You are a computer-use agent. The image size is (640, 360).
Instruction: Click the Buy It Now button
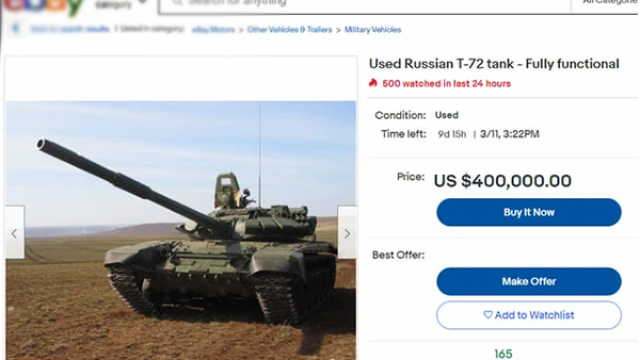point(529,212)
